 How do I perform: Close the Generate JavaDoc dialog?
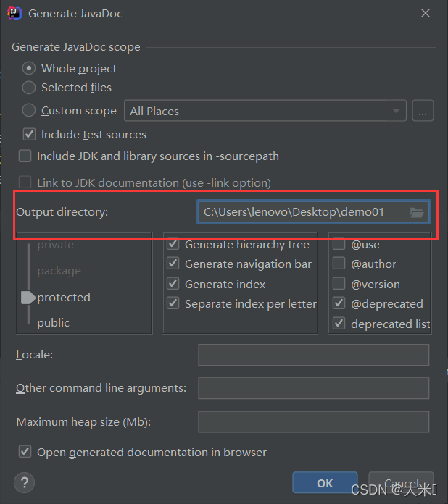click(x=425, y=13)
